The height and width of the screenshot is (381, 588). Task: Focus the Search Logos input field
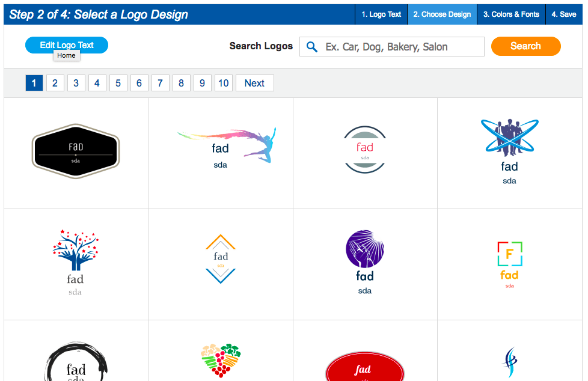tap(392, 46)
